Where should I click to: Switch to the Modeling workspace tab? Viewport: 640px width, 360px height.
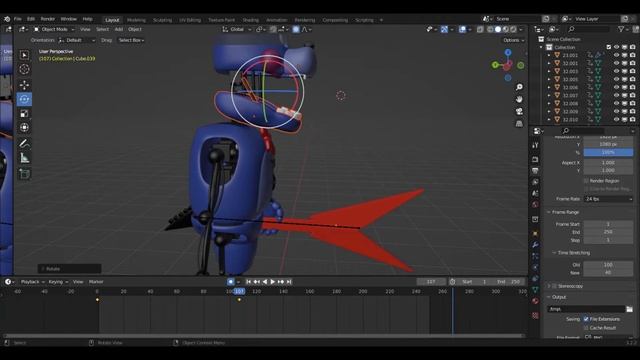(136, 20)
